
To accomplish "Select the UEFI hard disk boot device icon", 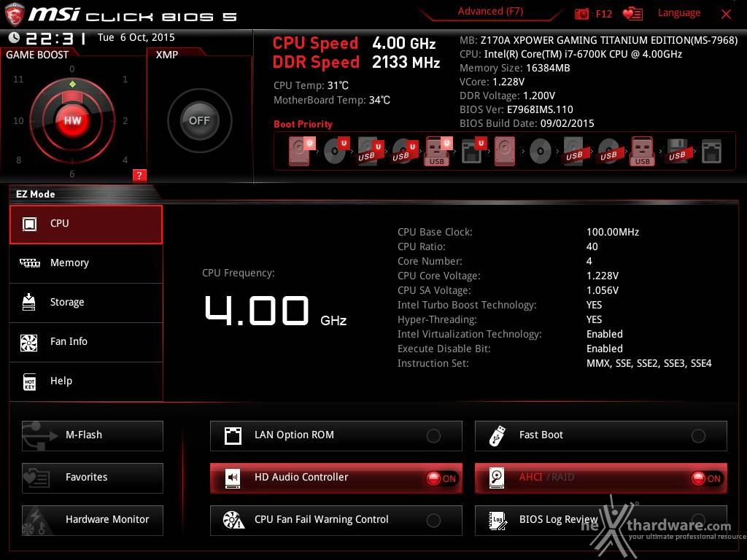I will [x=301, y=152].
